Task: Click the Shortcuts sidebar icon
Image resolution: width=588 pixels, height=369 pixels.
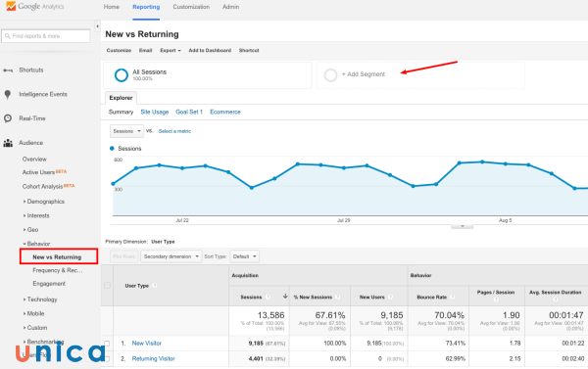Action: coord(8,70)
